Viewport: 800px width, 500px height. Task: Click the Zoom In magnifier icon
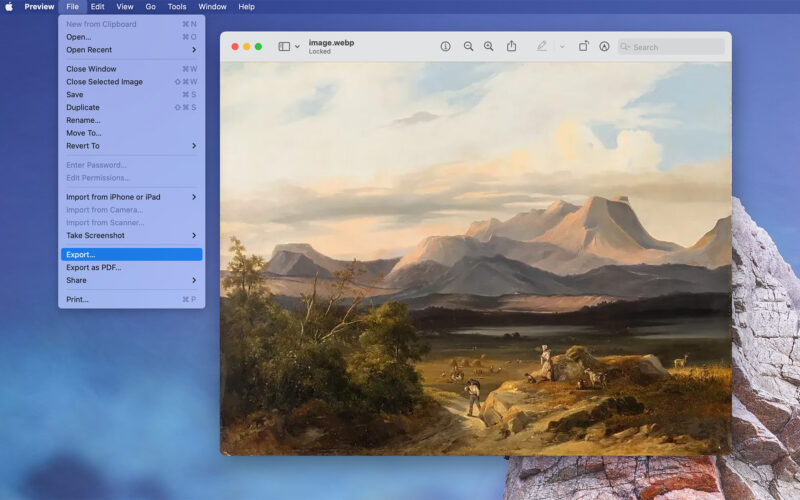point(489,46)
